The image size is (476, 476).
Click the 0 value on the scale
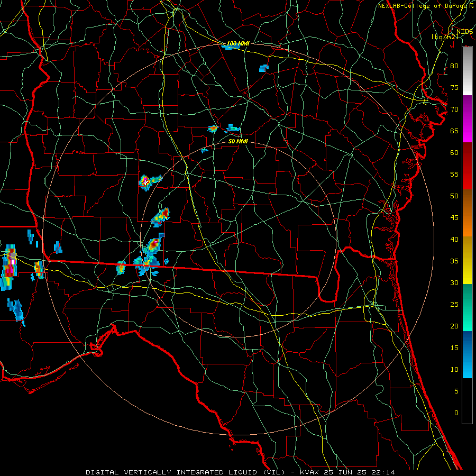click(x=456, y=413)
